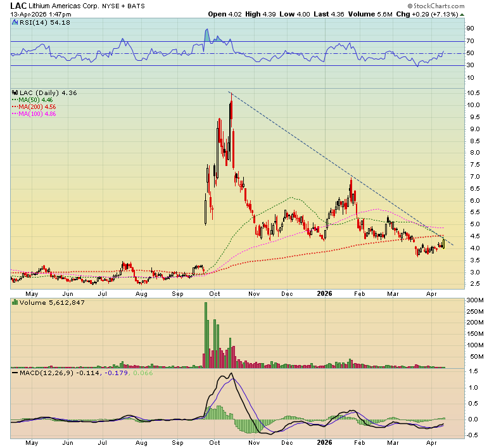Screen dimensions: 494x448
Task: Click the StockCharts.com copyright text
Action: point(436,6)
